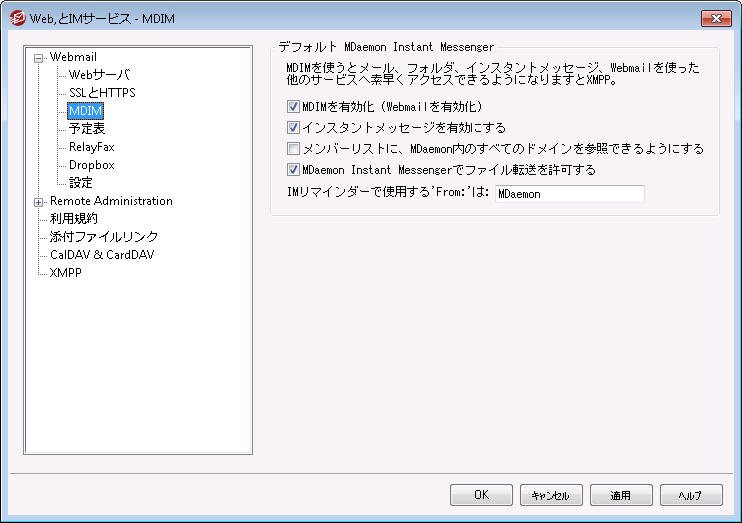Enable the all-domains member list checkbox

[x=293, y=149]
